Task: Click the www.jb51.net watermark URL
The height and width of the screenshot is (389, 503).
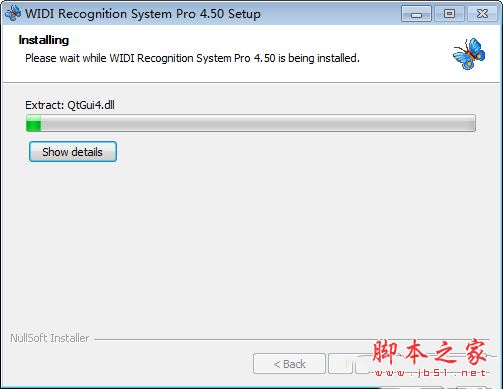Action: (430, 373)
